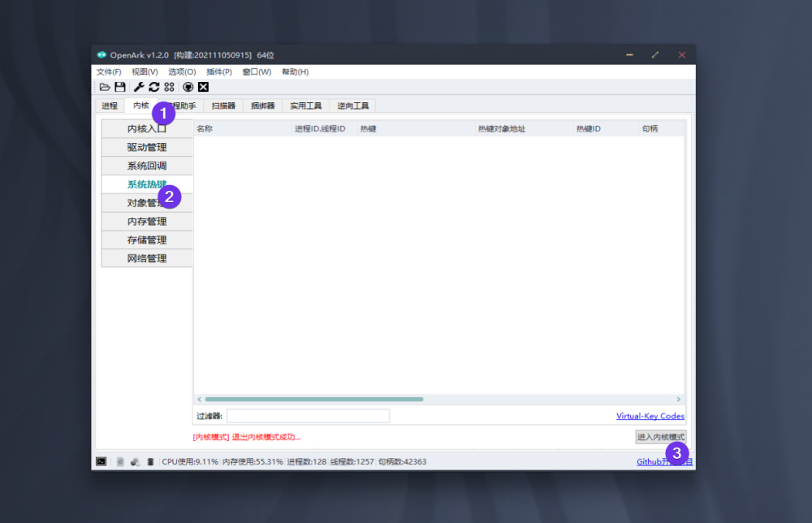This screenshot has height=523, width=812.
Task: Click the stacked database icon in status bar
Action: pyautogui.click(x=150, y=461)
